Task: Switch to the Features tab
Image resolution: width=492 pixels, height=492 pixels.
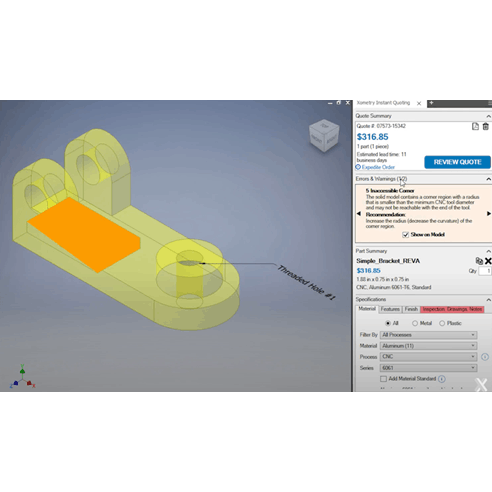Action: click(390, 309)
